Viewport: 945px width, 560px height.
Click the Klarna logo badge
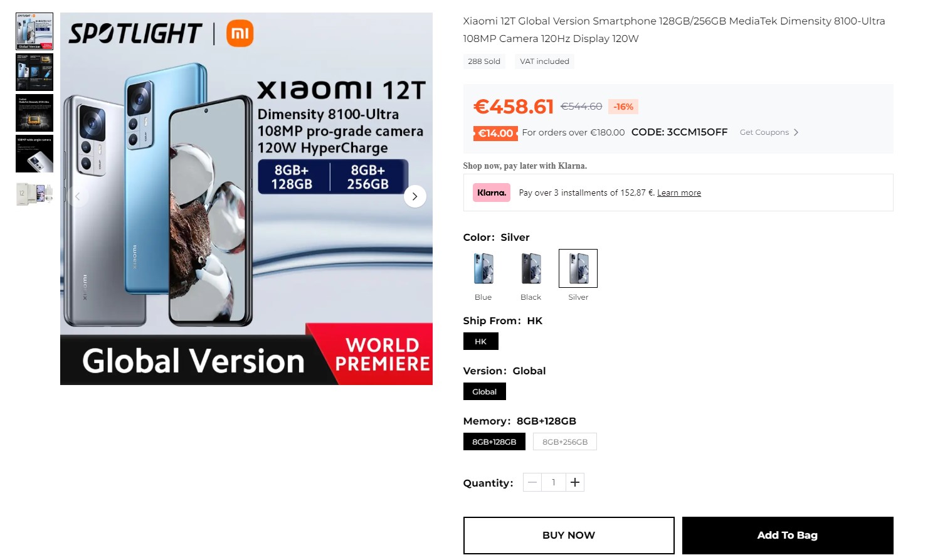[x=492, y=193]
